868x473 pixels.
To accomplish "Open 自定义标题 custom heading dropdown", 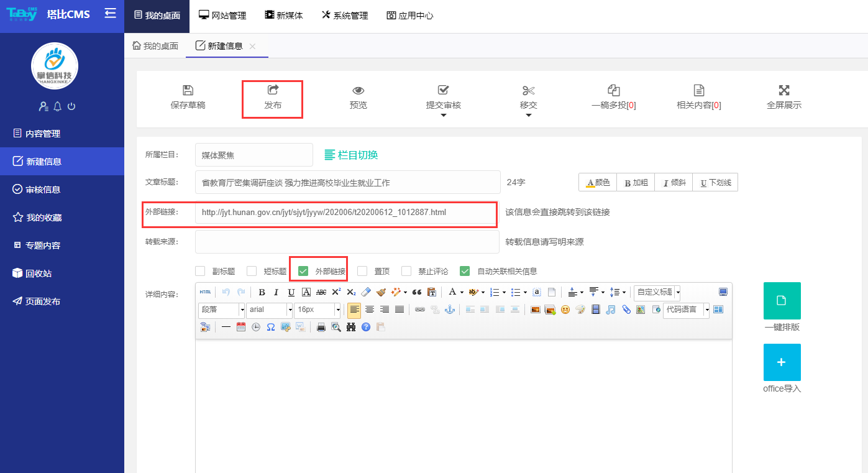I will [x=657, y=292].
